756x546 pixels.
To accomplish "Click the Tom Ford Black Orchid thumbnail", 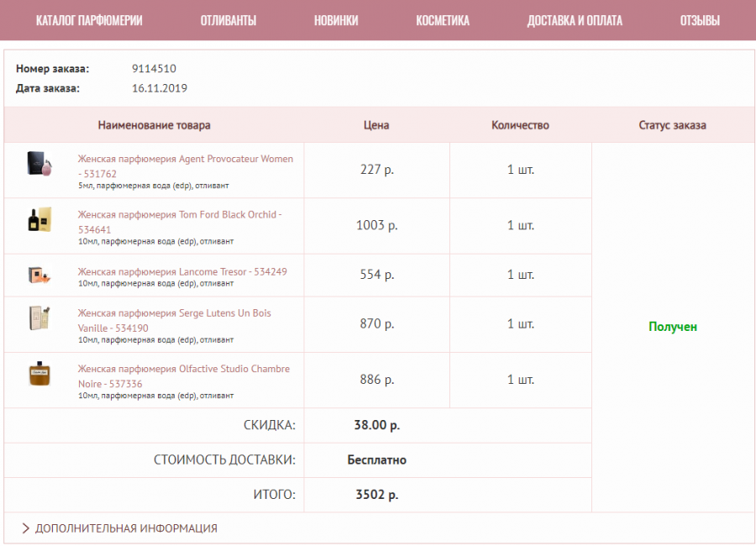I will [x=39, y=219].
